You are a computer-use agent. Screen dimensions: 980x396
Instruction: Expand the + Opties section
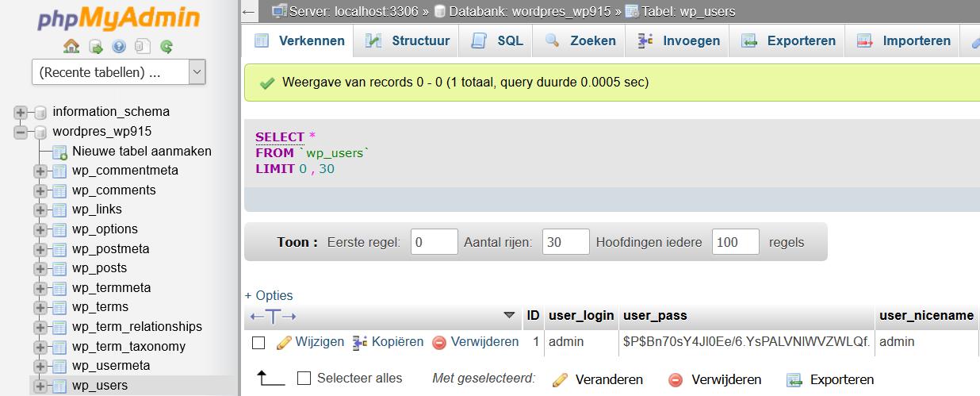pos(269,295)
